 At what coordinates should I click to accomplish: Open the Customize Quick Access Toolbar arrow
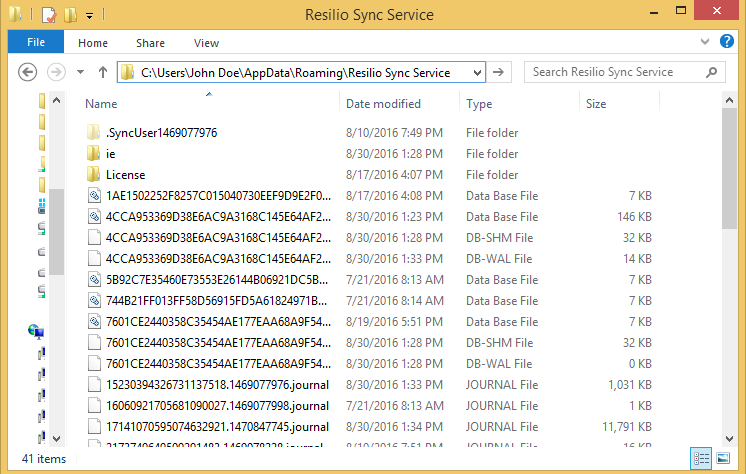(x=89, y=16)
